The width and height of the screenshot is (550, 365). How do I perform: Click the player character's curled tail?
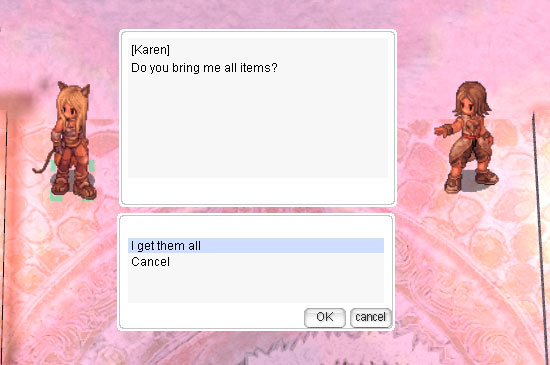(x=44, y=163)
